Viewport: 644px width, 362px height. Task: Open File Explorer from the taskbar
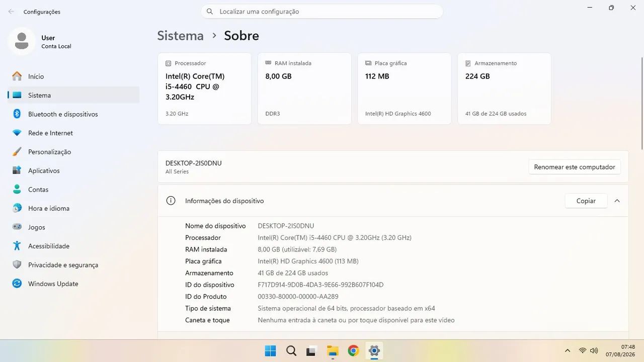click(x=333, y=351)
